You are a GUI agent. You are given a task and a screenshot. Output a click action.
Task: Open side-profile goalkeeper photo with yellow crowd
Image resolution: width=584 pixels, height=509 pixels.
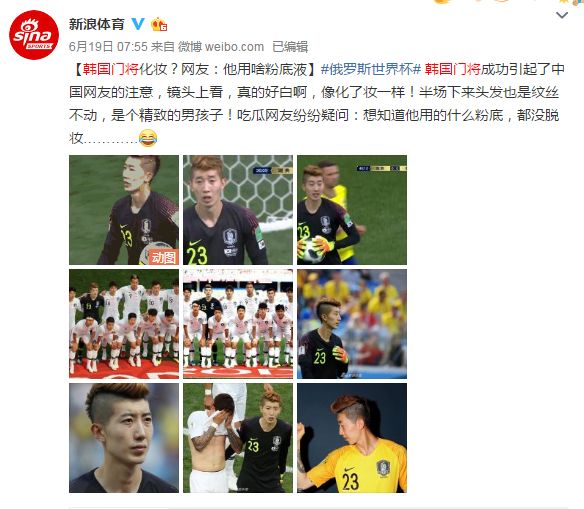tap(352, 324)
